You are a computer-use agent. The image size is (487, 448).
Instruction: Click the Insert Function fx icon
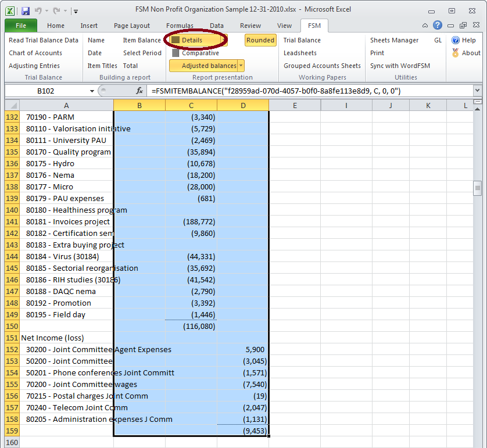tap(139, 91)
